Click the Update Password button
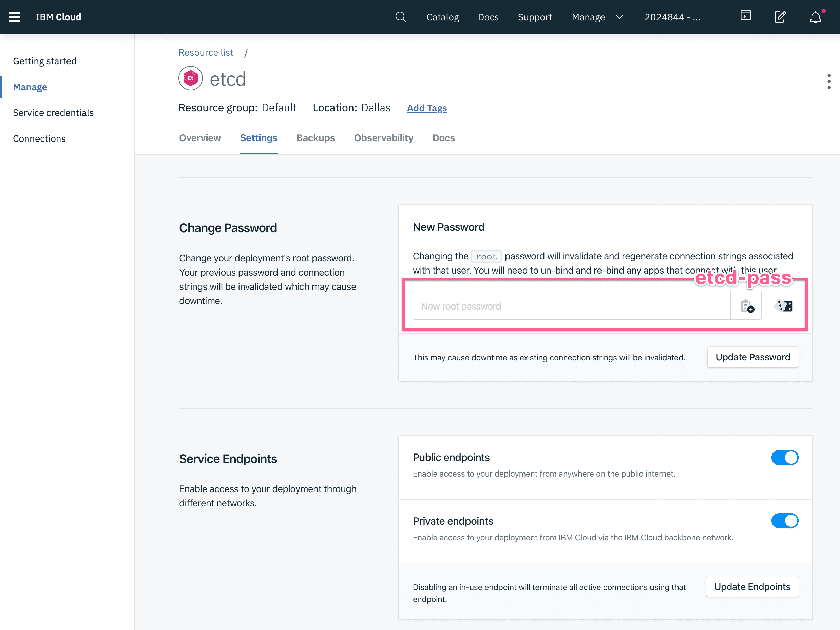This screenshot has height=630, width=840. click(x=753, y=357)
